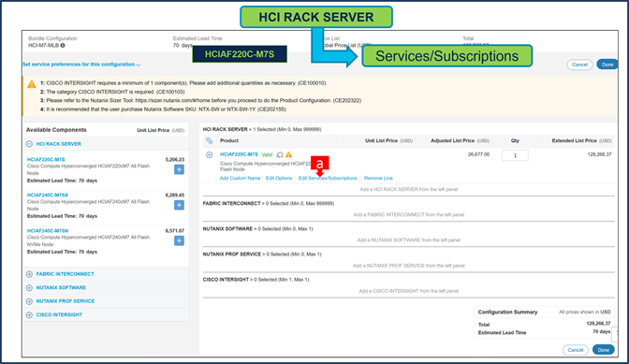Screen dimensions: 629x364
Task: Open Edit Services/Subscriptions link
Action: (328, 178)
